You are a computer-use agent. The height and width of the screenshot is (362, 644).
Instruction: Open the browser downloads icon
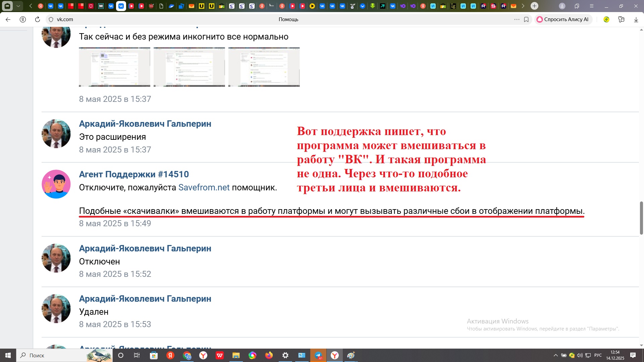tap(636, 19)
